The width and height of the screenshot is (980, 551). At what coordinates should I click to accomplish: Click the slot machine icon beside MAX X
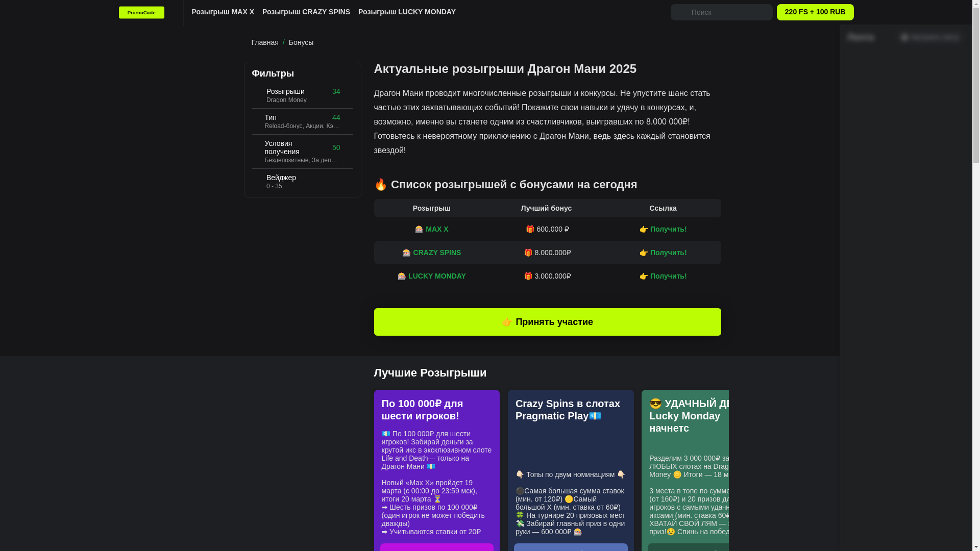[x=419, y=230]
